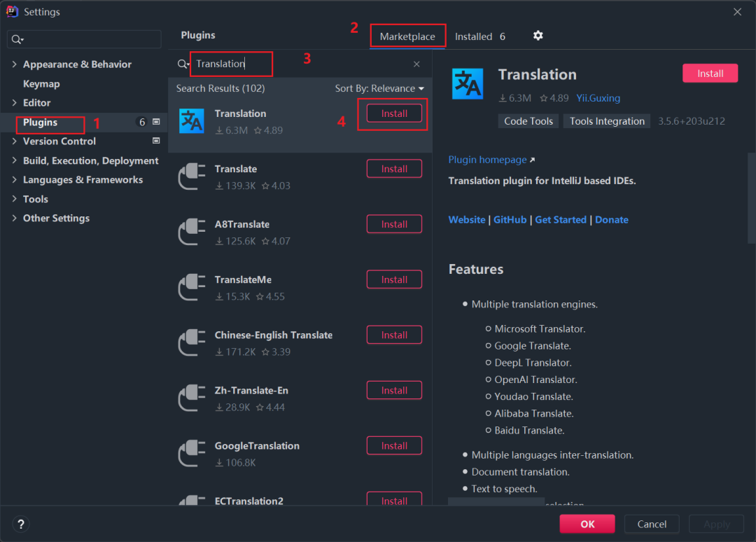
Task: Click the A8Translate plugin plug icon
Action: 191,232
